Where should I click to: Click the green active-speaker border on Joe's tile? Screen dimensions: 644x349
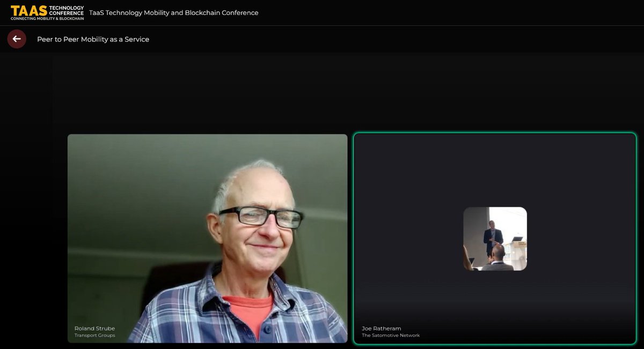(495, 133)
